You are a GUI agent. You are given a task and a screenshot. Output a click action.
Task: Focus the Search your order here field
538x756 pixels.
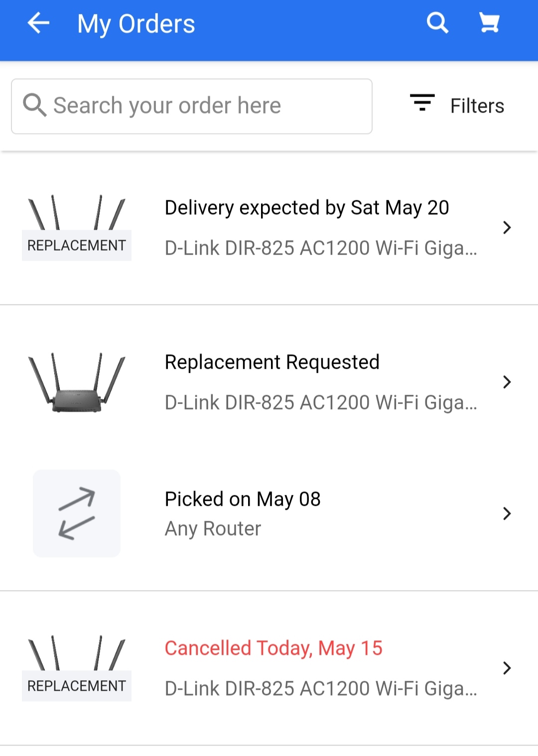pos(192,106)
